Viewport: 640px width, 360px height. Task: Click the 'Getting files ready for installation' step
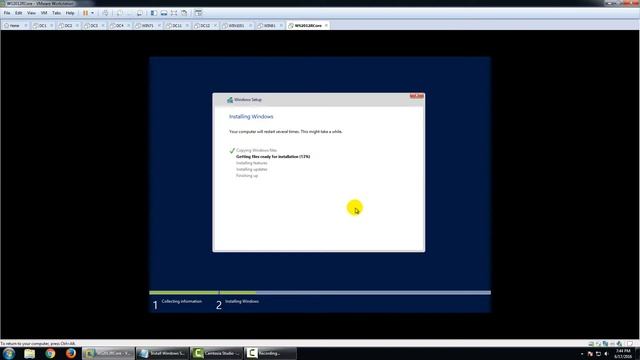point(273,157)
